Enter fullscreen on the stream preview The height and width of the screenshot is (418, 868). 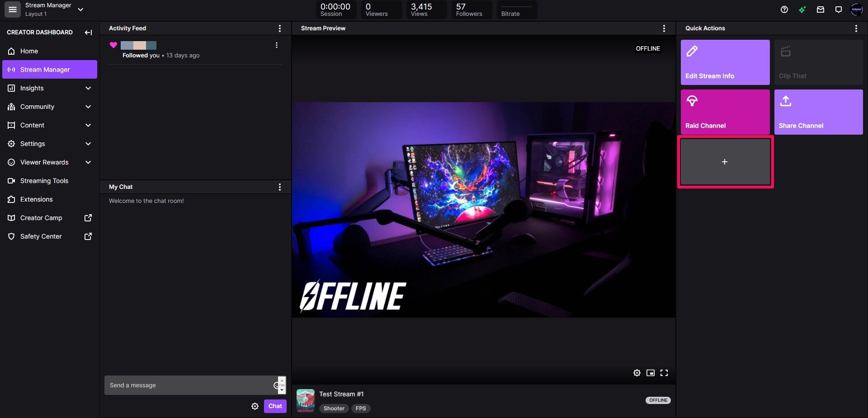tap(664, 373)
